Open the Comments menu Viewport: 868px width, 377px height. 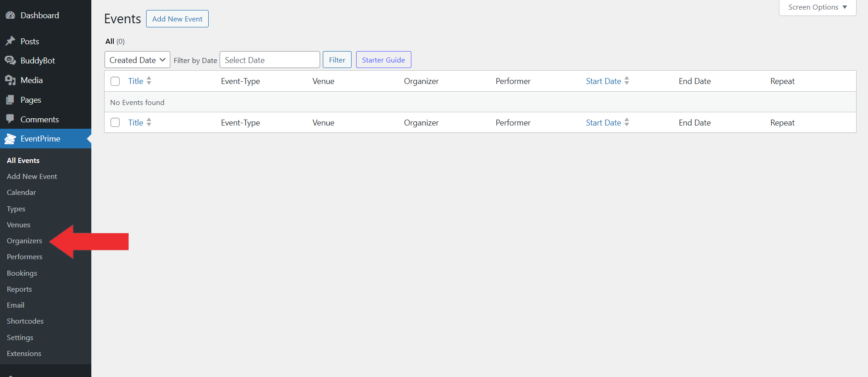(x=46, y=119)
